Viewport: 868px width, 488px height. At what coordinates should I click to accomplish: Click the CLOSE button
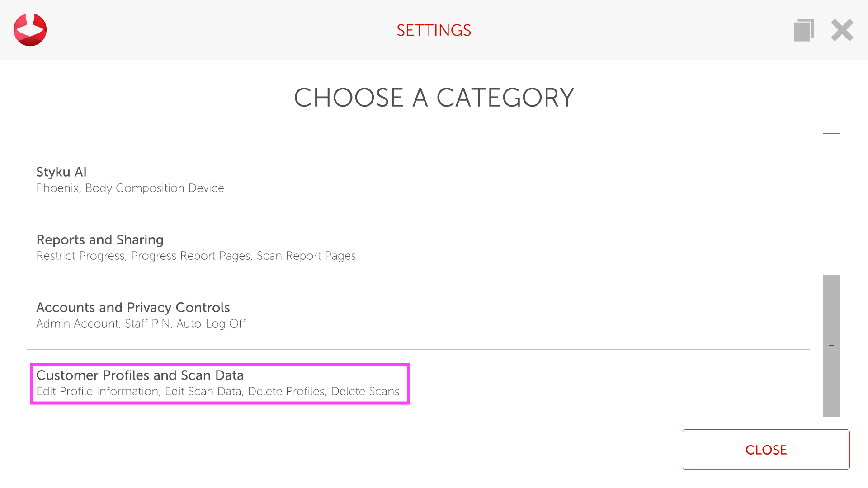coord(766,450)
